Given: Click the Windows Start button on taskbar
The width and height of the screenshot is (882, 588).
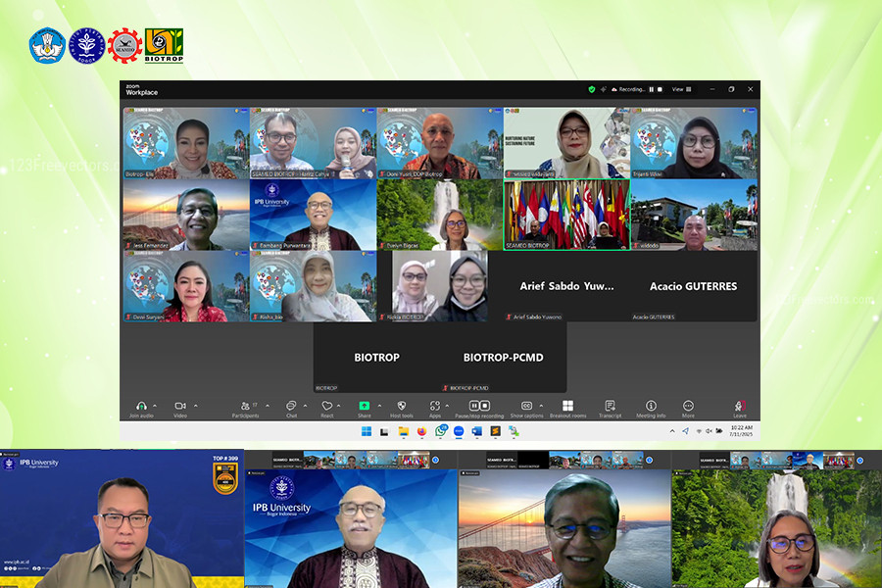Looking at the screenshot, I should pos(366,430).
